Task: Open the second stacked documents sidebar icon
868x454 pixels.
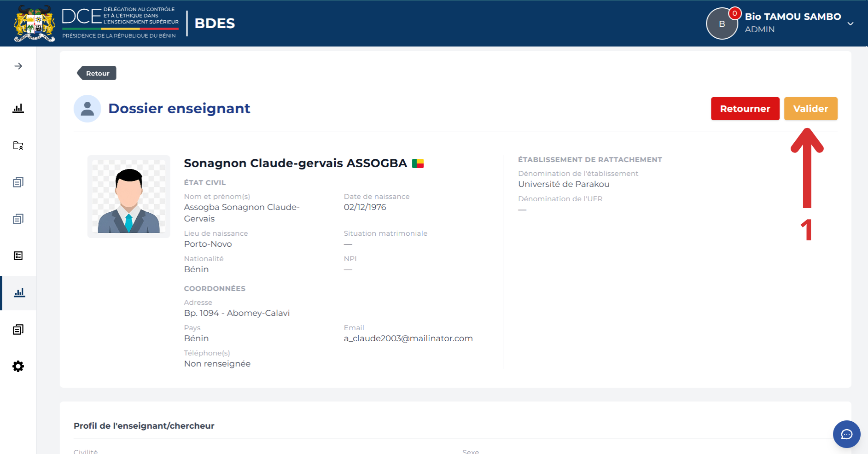Action: (x=18, y=219)
